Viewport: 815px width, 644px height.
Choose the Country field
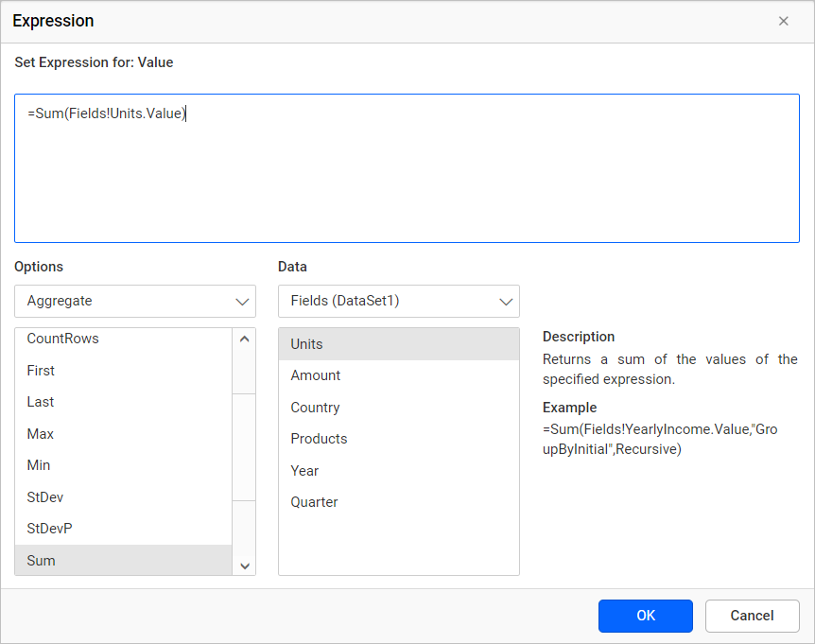[399, 408]
